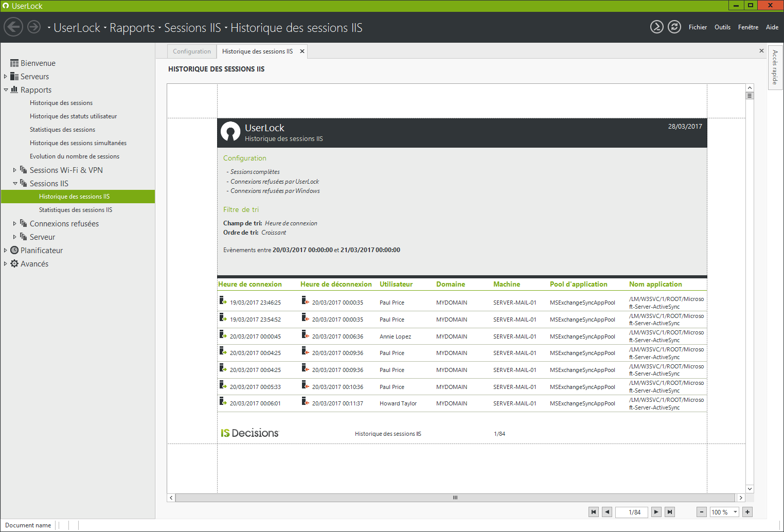
Task: Click logon icon for 19/03/2017 23:46:25 row
Action: pos(223,300)
